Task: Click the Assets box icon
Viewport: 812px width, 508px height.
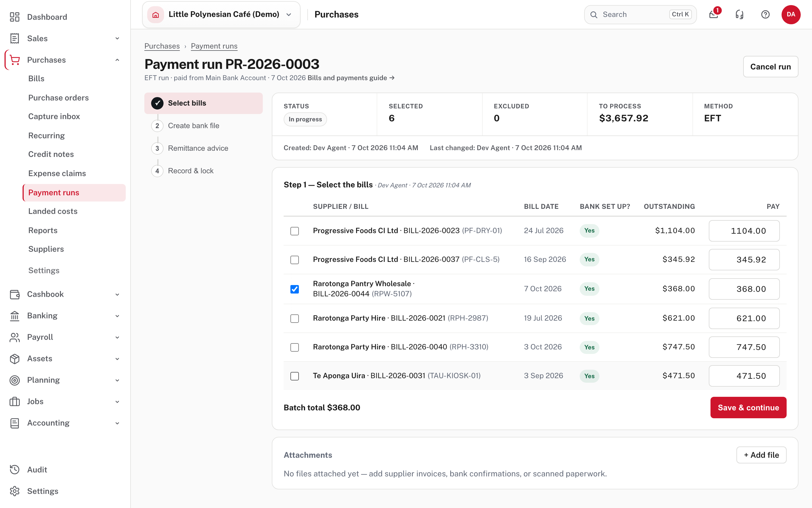Action: (x=14, y=359)
